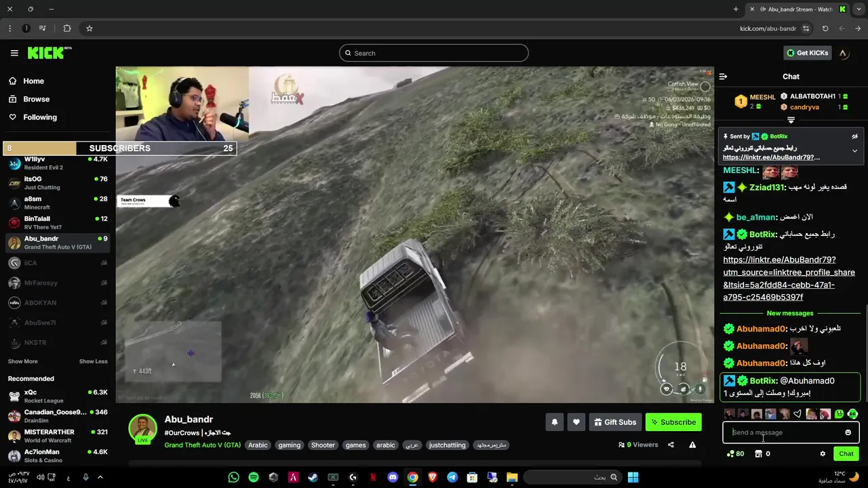The image size is (868, 488).
Task: Click the channel points 80 balance
Action: click(x=735, y=454)
